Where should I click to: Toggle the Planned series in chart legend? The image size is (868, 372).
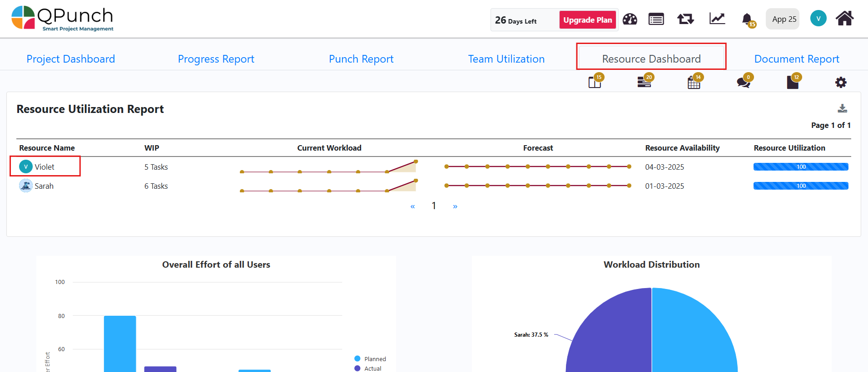[x=370, y=359]
